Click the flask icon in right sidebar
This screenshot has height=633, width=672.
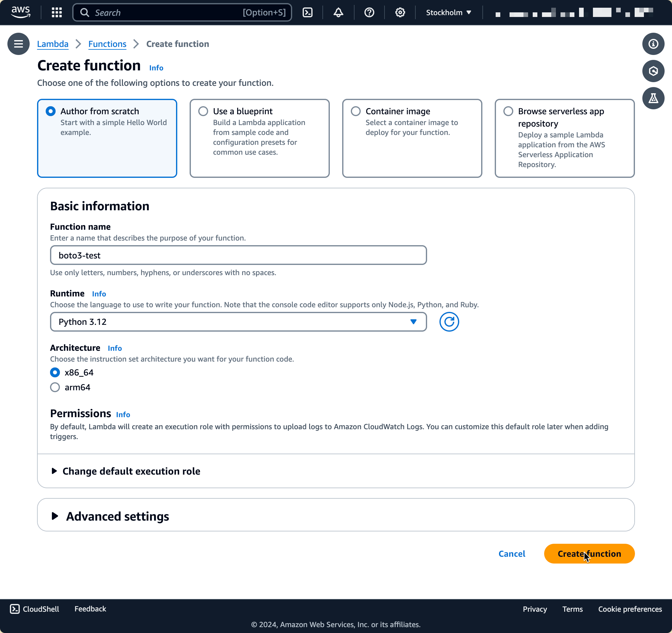pyautogui.click(x=653, y=98)
